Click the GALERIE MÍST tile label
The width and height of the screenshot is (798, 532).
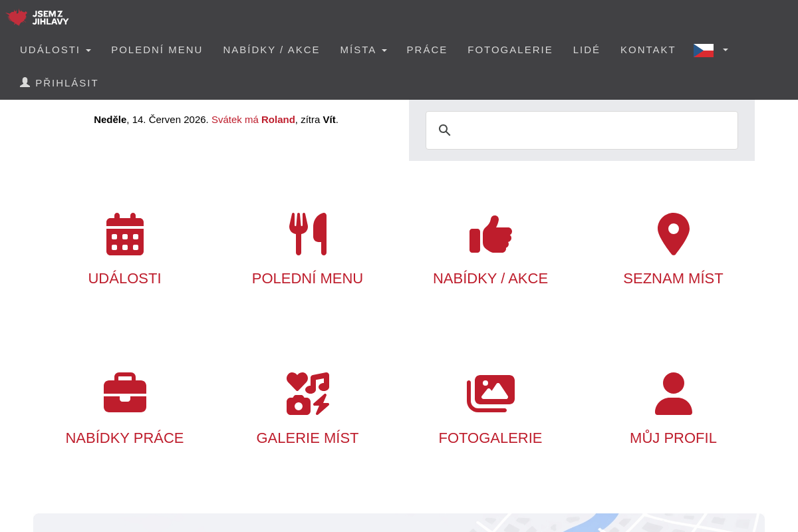point(308,438)
